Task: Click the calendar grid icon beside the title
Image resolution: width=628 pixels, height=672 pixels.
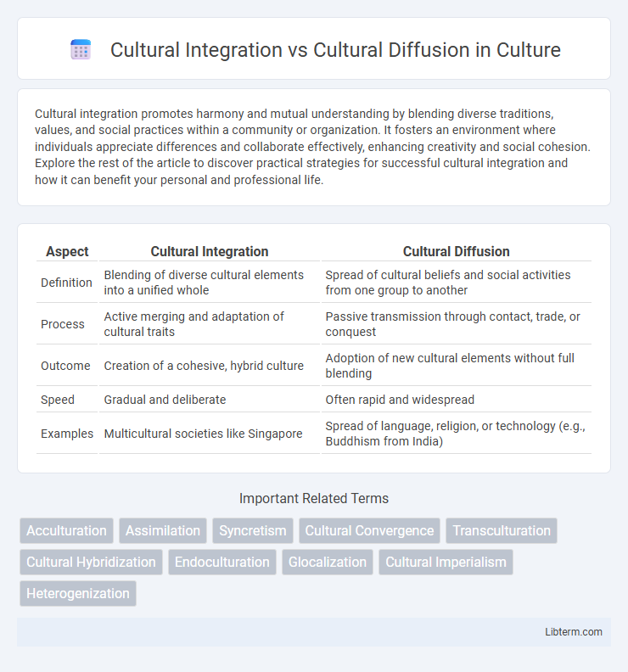Action: (81, 49)
